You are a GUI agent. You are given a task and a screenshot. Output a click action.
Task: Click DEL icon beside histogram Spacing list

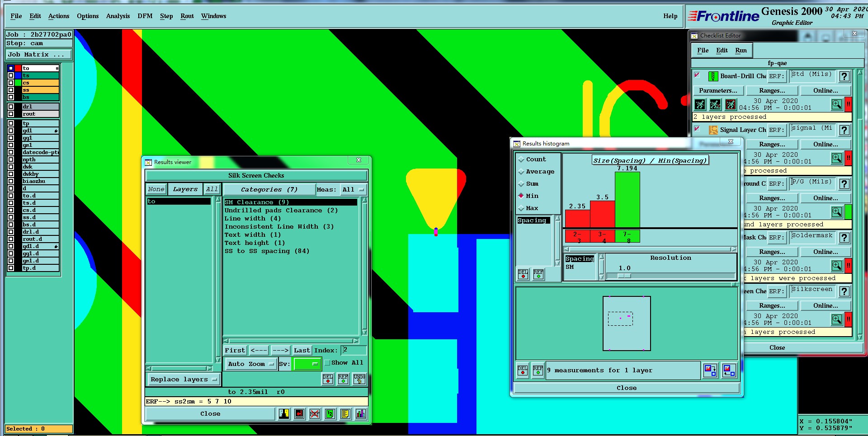(523, 274)
